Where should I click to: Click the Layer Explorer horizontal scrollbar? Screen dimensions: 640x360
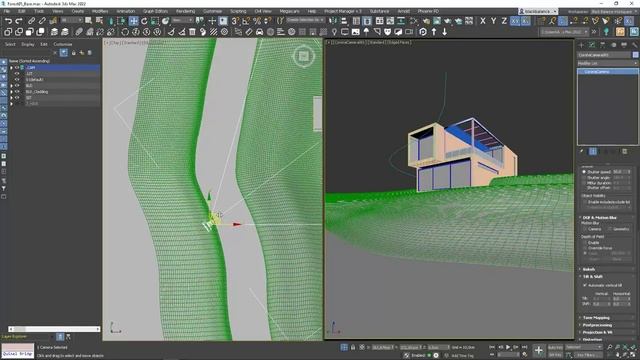54,329
